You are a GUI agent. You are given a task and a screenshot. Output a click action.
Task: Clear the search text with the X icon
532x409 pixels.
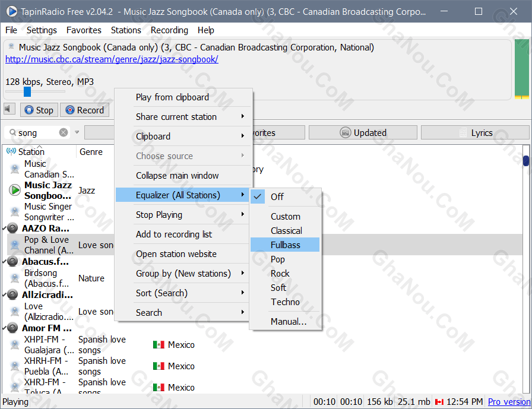(64, 132)
